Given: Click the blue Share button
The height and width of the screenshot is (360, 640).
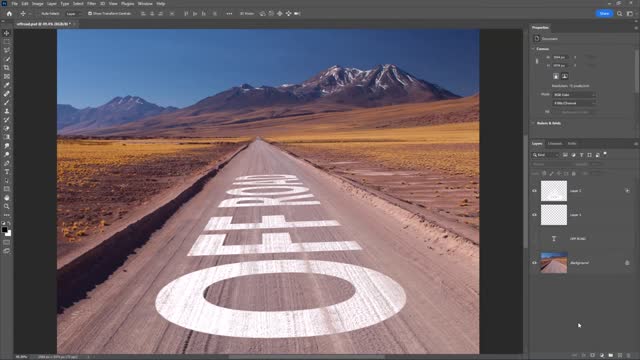Looking at the screenshot, I should (x=604, y=13).
